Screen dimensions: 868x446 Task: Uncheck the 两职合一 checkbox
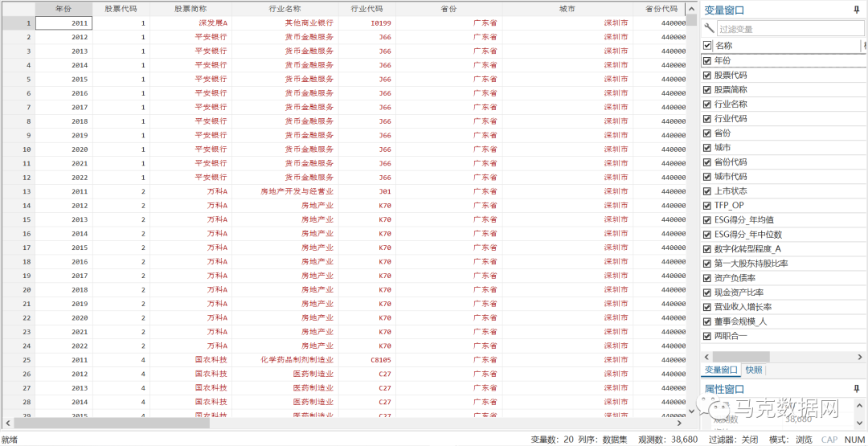click(x=707, y=336)
